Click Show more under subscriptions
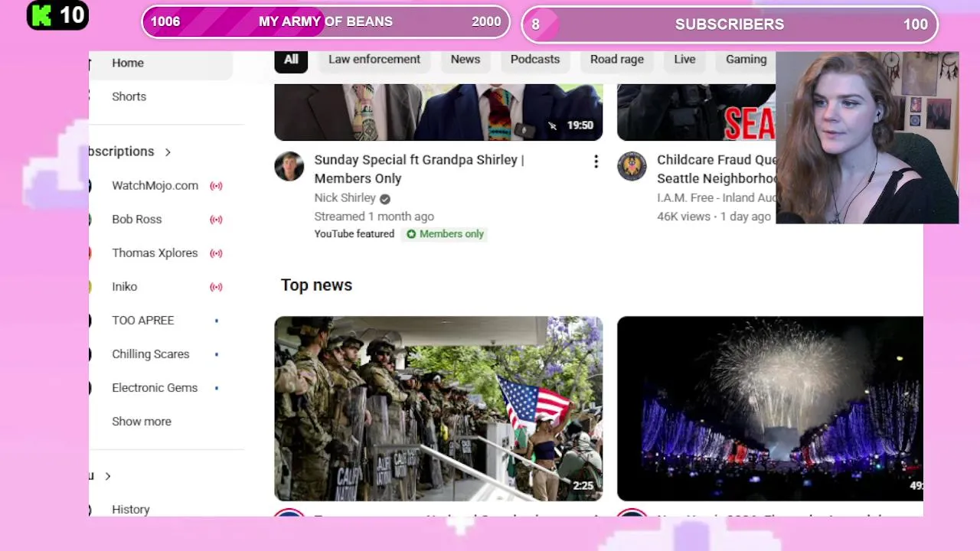This screenshot has height=551, width=980. 142,422
